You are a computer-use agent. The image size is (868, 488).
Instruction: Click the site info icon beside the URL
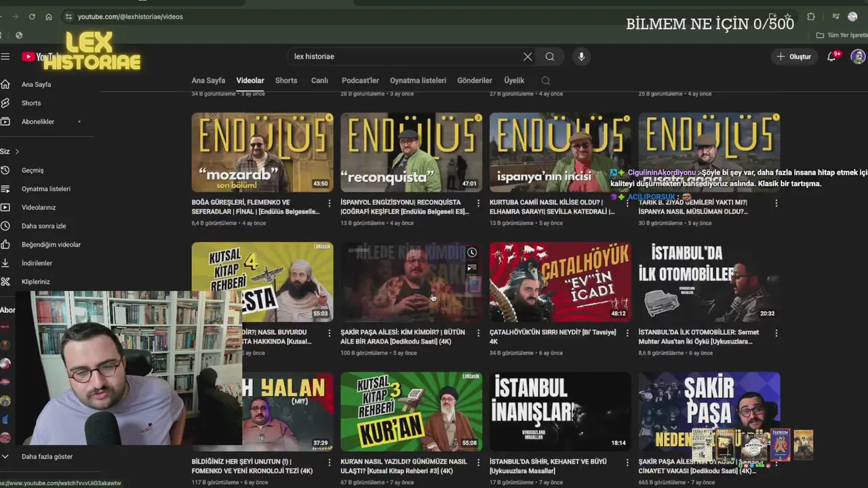pyautogui.click(x=68, y=16)
